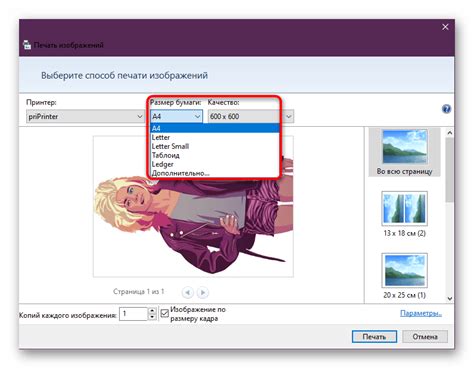Select Letter in the paper size list
This screenshot has height=369, width=474.
(215, 137)
